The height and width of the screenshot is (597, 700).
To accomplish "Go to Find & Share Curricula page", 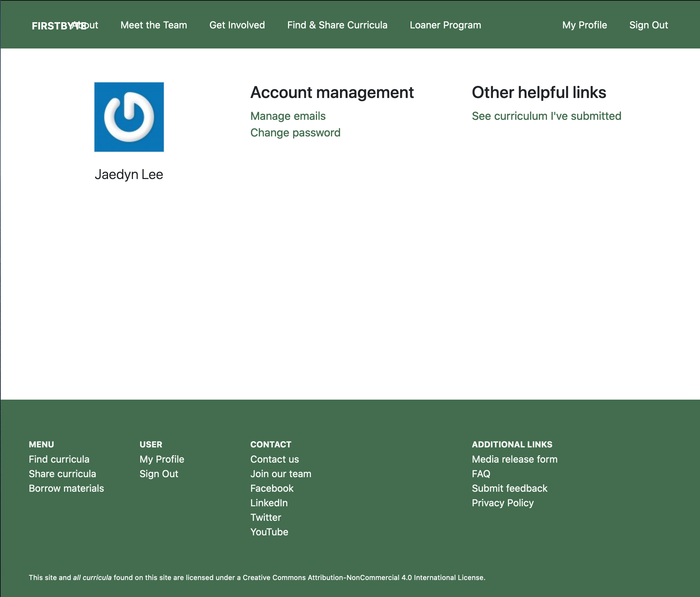I will pos(337,25).
